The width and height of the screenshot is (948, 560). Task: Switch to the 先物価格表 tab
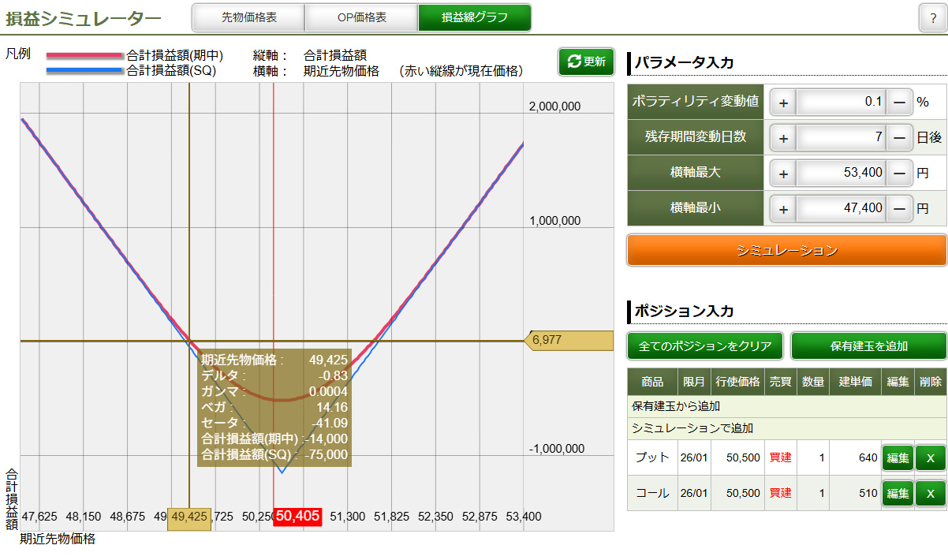[x=248, y=17]
